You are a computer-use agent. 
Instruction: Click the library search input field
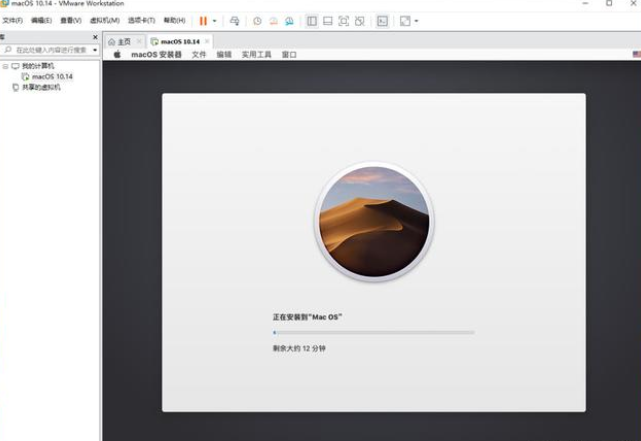50,49
